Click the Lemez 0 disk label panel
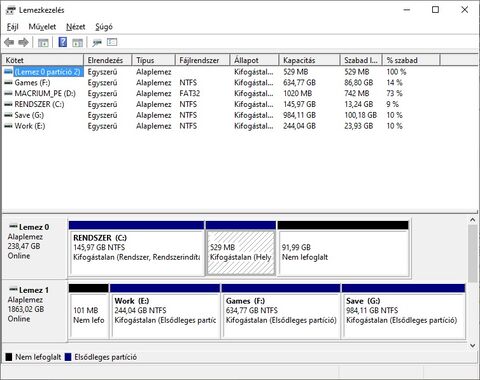 35,248
